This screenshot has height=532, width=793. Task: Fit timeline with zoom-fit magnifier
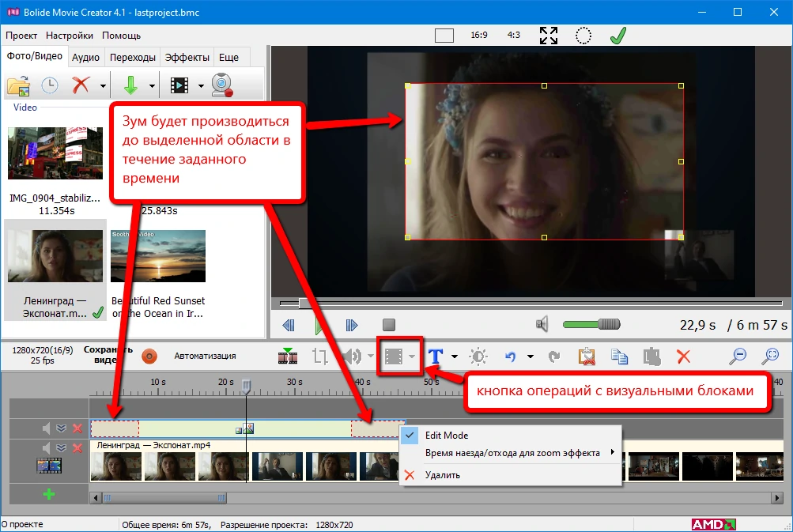(x=770, y=356)
